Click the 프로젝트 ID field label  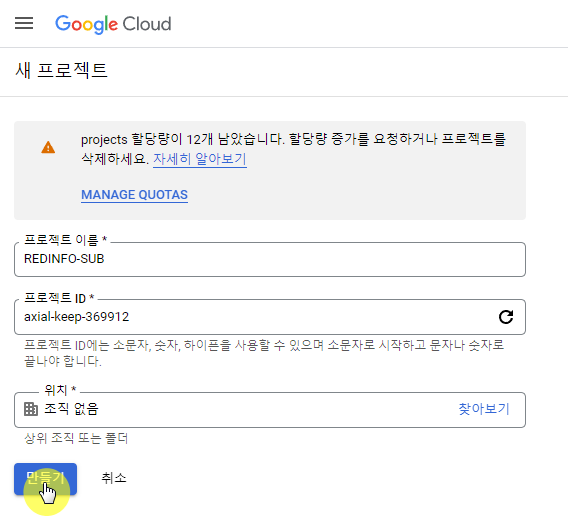coord(59,298)
